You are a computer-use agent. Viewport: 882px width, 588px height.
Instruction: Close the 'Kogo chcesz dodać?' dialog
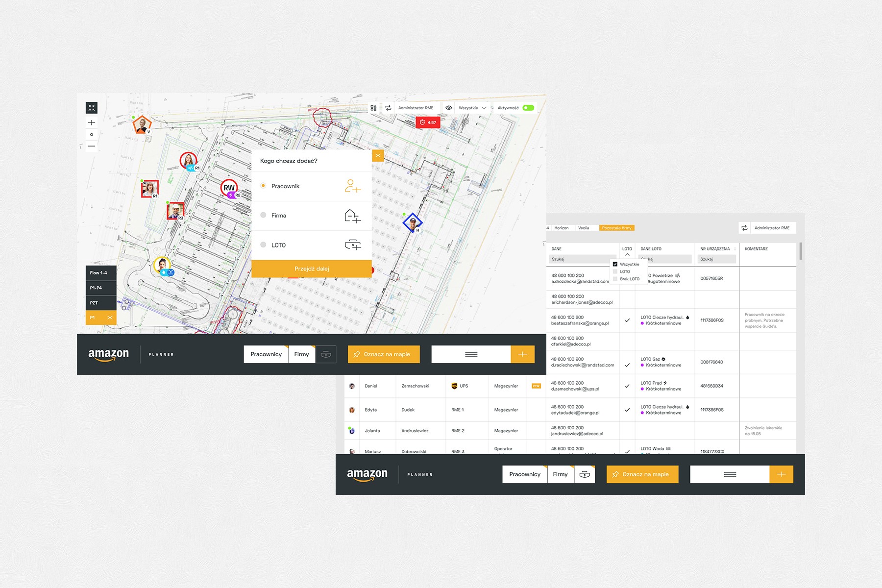click(378, 156)
